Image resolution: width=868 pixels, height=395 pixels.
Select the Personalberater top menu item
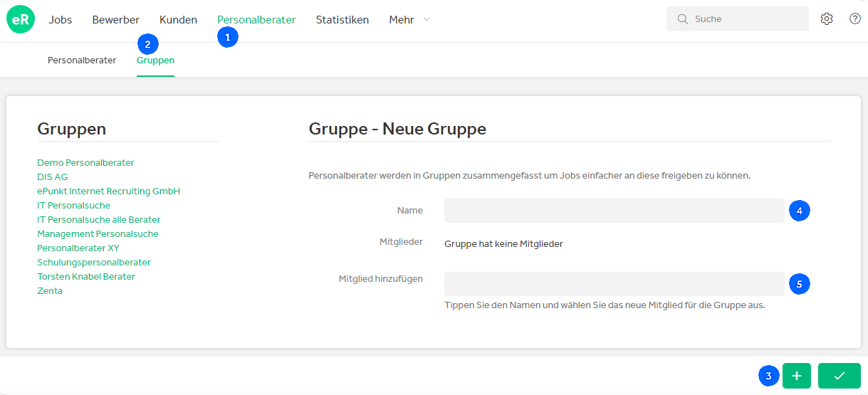pyautogui.click(x=256, y=20)
